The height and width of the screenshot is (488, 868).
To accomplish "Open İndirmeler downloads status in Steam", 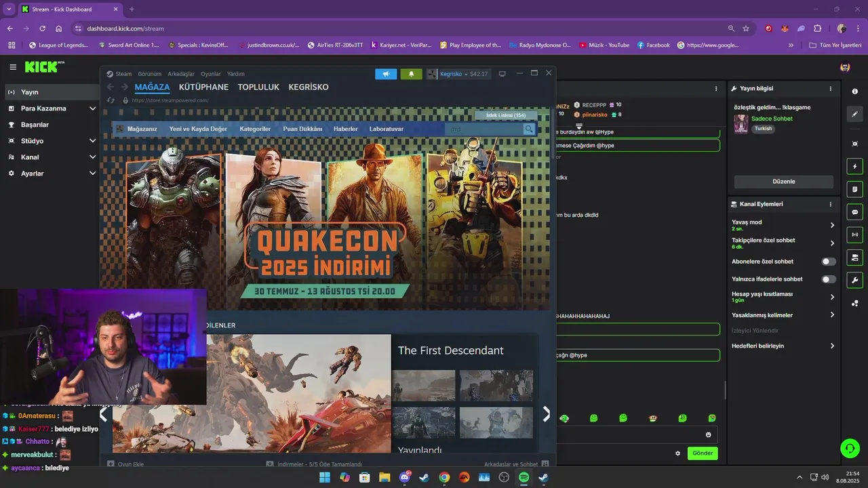I will 314,464.
